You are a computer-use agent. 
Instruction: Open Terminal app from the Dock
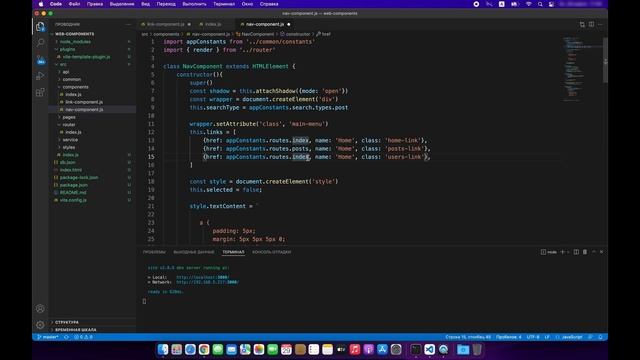416,349
